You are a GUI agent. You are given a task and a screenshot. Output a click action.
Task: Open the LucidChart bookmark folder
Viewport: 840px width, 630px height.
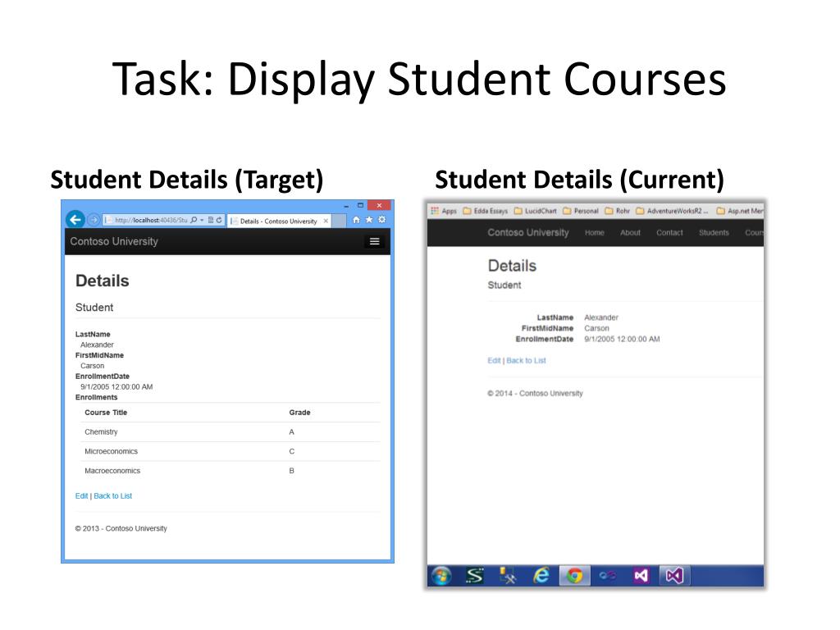tap(536, 211)
